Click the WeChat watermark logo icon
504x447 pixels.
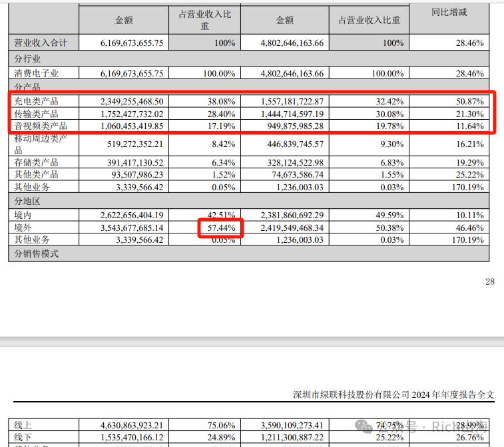point(364,426)
